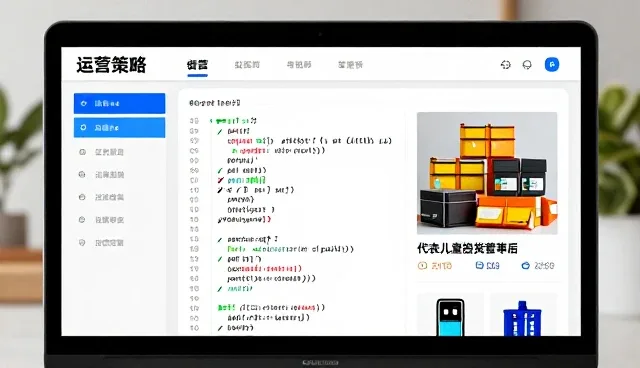Click the icon of last gray sidebar entry
Screen dimensions: 640x368
point(82,243)
